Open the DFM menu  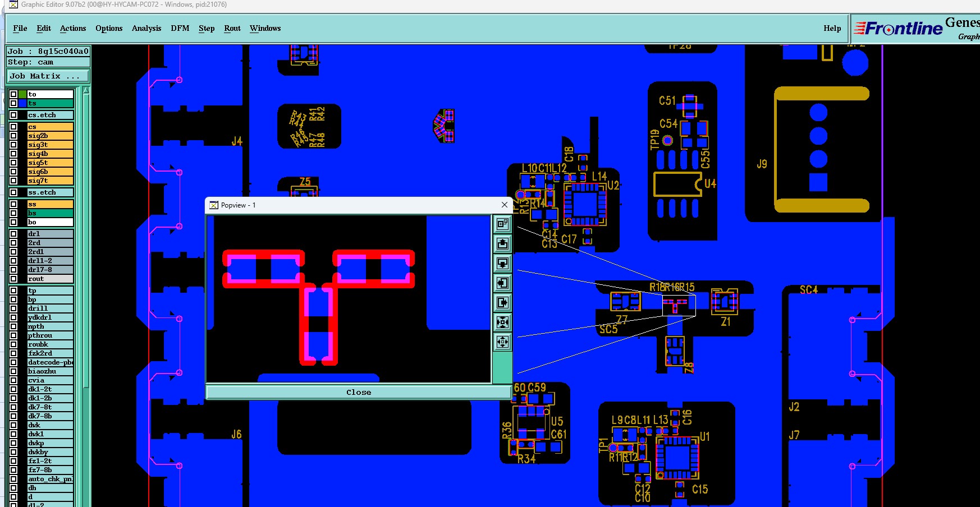(x=180, y=28)
